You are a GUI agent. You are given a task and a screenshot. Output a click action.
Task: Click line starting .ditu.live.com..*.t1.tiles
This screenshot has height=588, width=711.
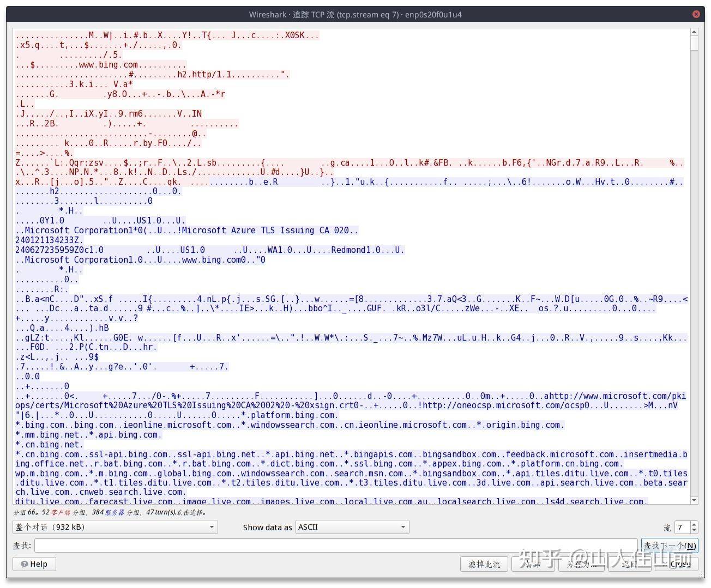coord(351,483)
